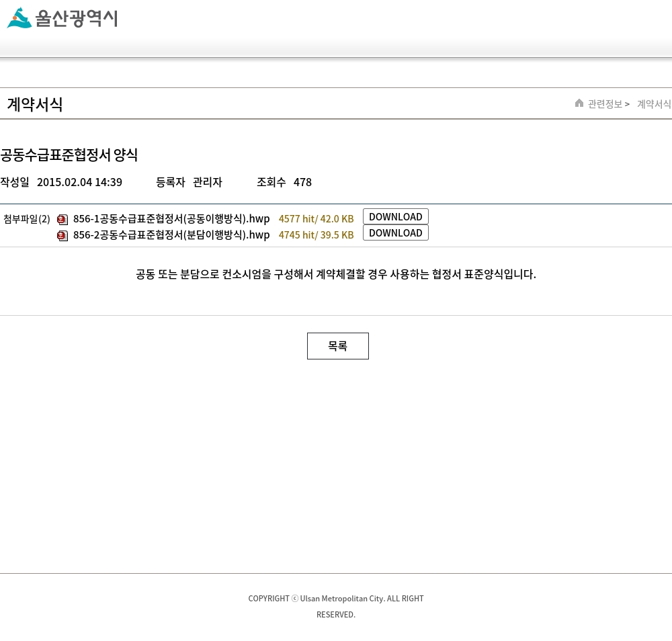Go back to the list with 목록
Image resolution: width=672 pixels, height=641 pixels.
337,346
